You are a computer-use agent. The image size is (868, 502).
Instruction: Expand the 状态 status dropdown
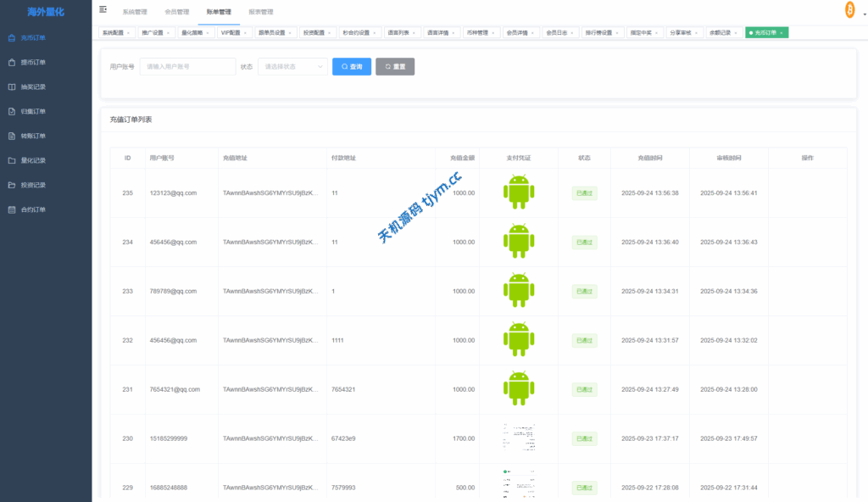tap(292, 66)
